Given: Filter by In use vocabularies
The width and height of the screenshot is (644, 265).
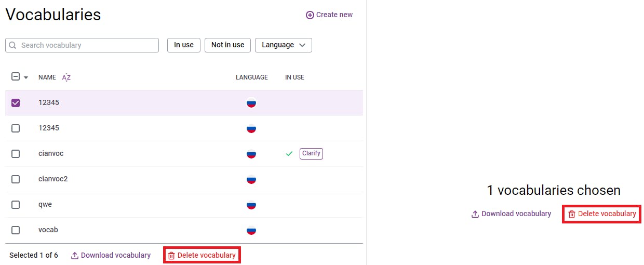Looking at the screenshot, I should click(x=184, y=45).
